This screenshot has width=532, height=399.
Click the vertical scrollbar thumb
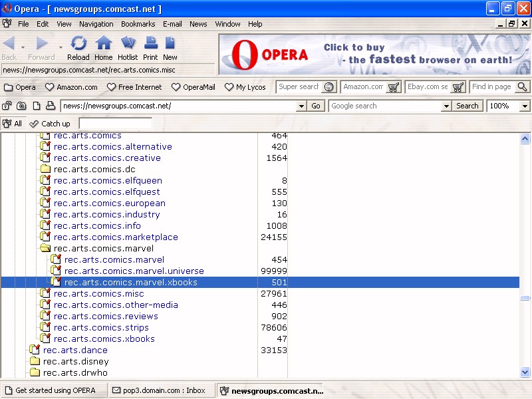(525, 298)
